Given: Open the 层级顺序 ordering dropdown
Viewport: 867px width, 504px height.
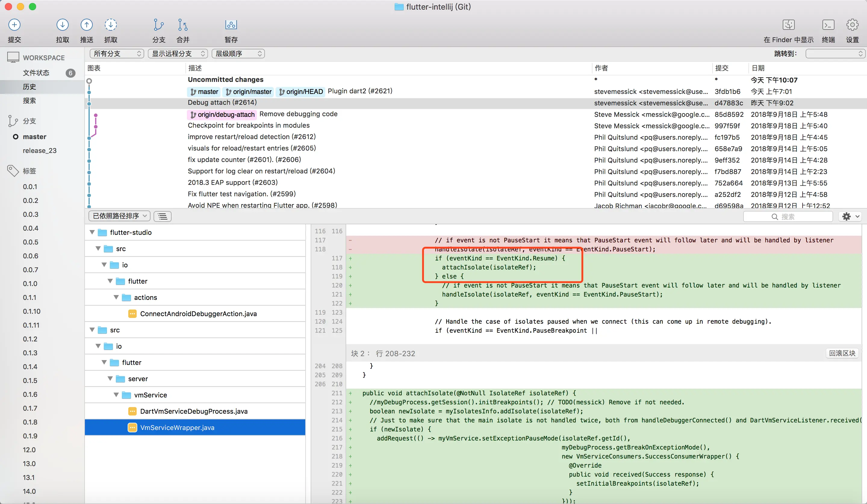Looking at the screenshot, I should tap(238, 54).
